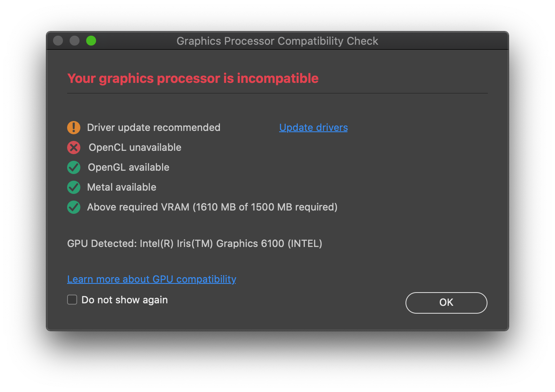Click the green zoom button on the window
Screen dimensions: 555x392
91,41
